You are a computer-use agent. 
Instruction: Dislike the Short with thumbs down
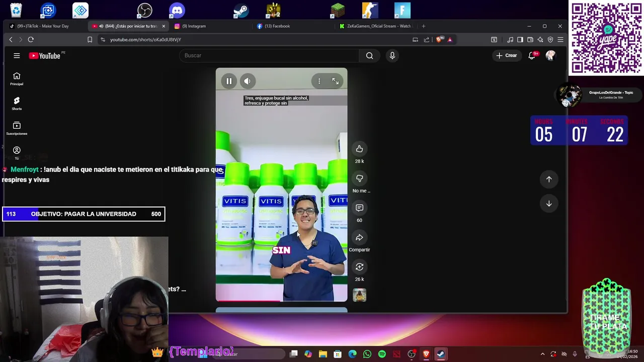point(359,178)
